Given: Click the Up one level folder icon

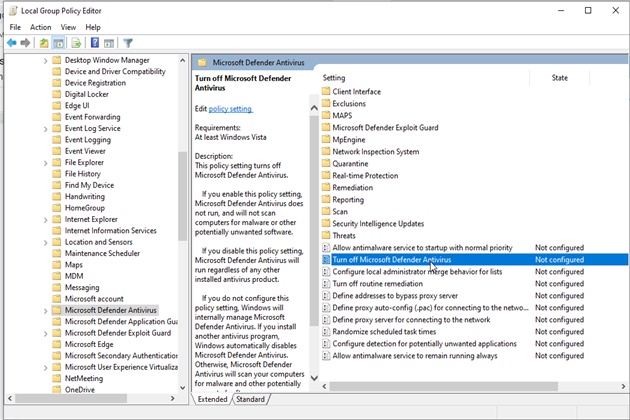Looking at the screenshot, I should tap(44, 43).
